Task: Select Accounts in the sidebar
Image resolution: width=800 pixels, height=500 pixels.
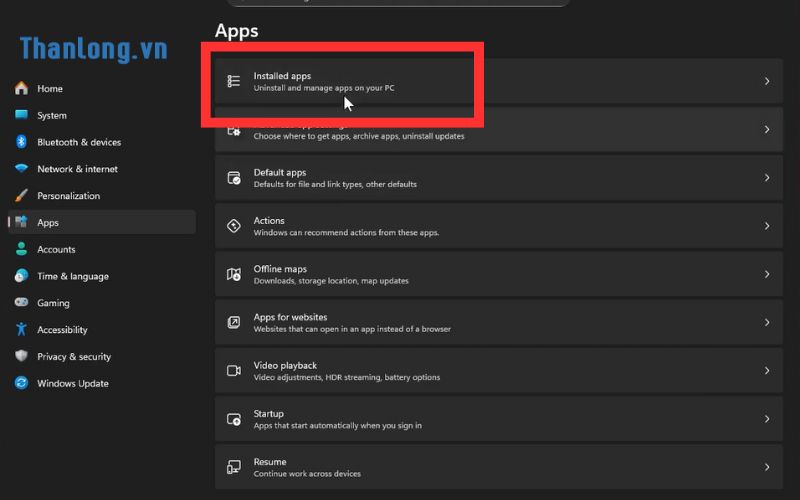Action: point(102,249)
